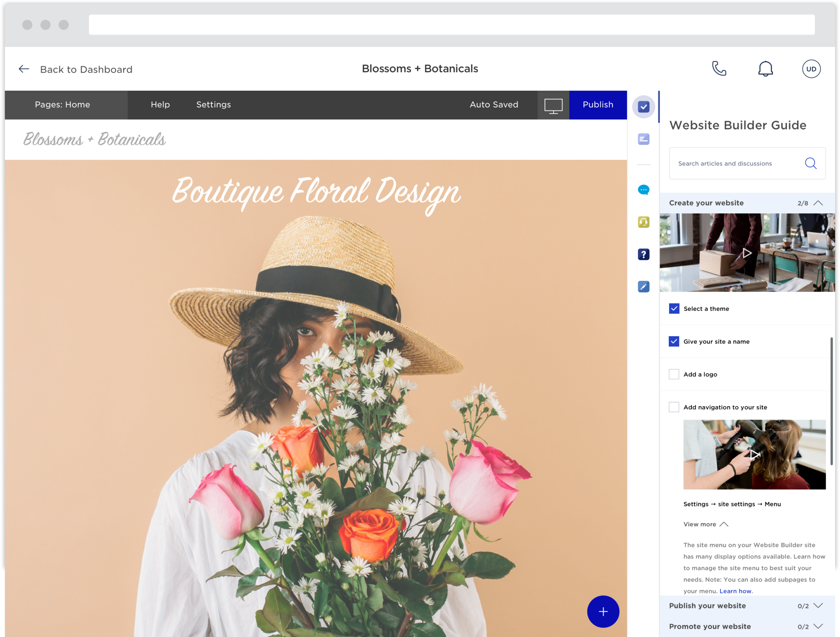Open the chat bubble sidebar icon
Image resolution: width=840 pixels, height=637 pixels.
643,190
